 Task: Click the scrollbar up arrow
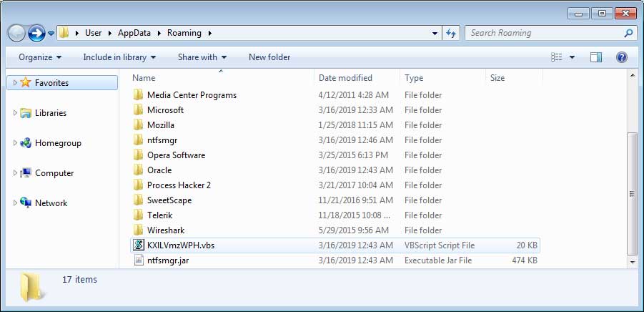(x=633, y=75)
